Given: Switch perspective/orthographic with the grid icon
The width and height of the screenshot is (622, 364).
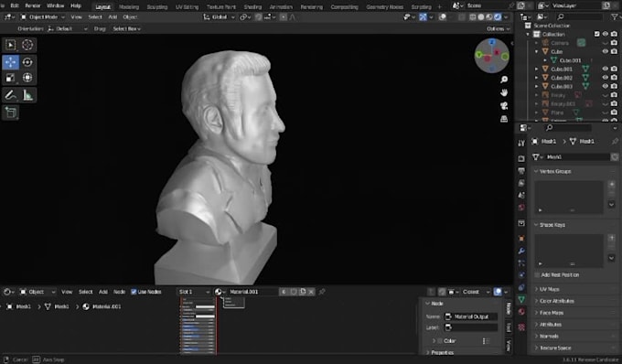Looking at the screenshot, I should tap(504, 119).
